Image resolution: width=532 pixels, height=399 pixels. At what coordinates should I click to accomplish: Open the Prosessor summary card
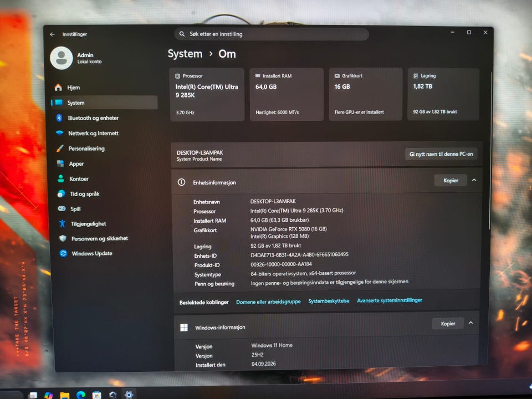[207, 94]
